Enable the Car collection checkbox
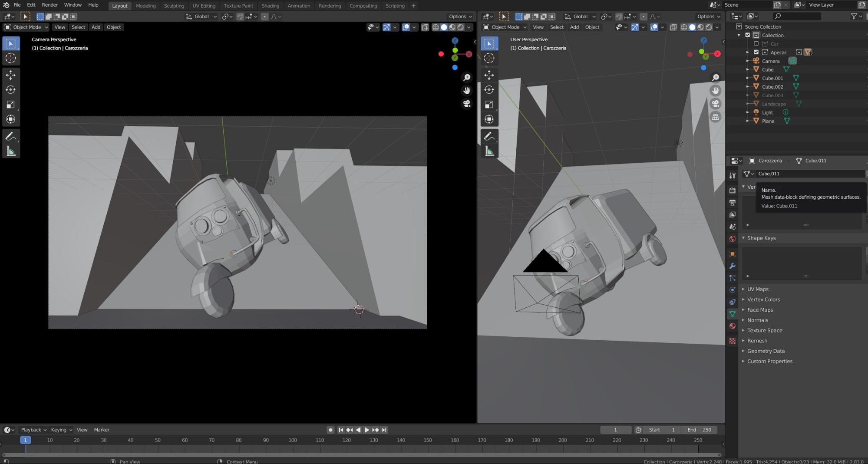 pyautogui.click(x=756, y=44)
